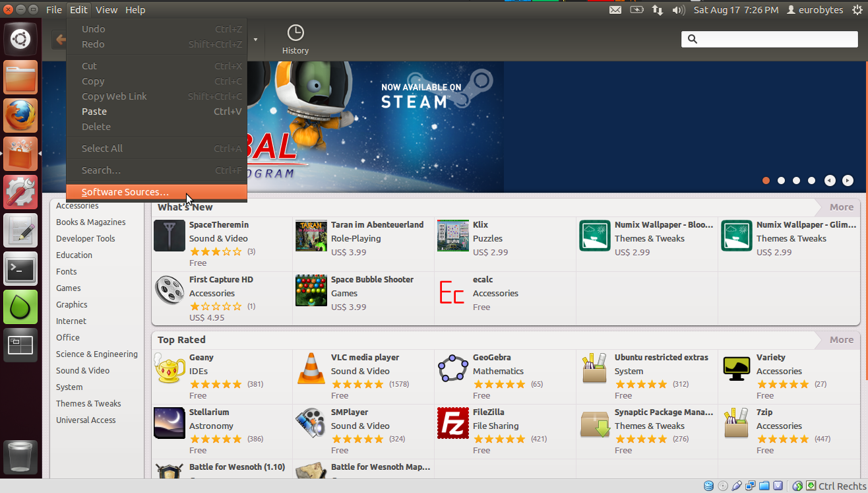868x493 pixels.
Task: Open Terminal from the launcher
Action: pos(20,269)
